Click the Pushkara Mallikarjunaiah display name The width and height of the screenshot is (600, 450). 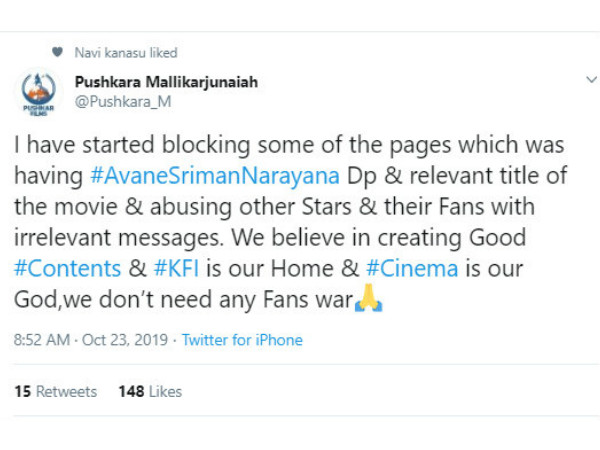pos(166,82)
